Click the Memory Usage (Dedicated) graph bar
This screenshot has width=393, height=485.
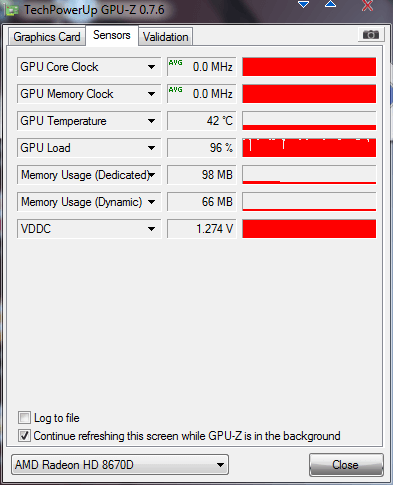coord(309,175)
